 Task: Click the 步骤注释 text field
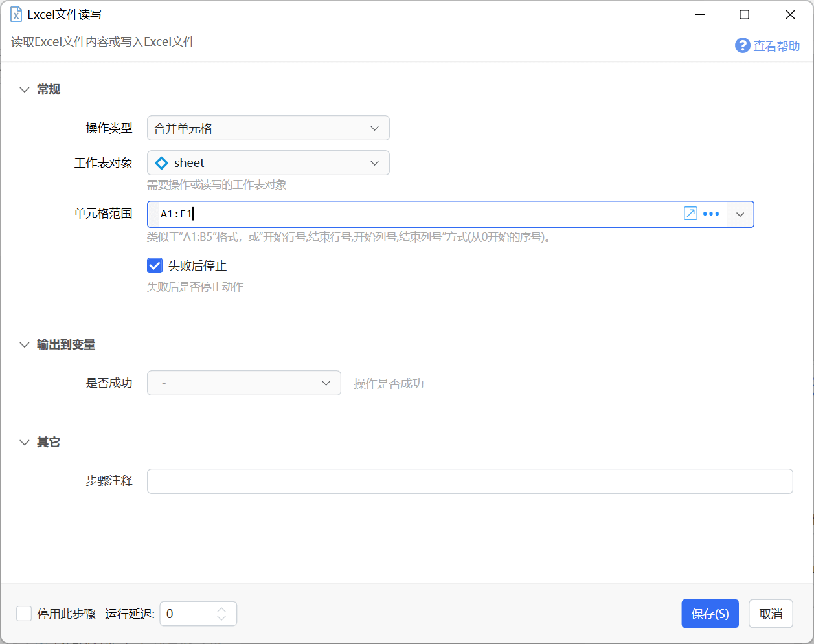pos(470,481)
